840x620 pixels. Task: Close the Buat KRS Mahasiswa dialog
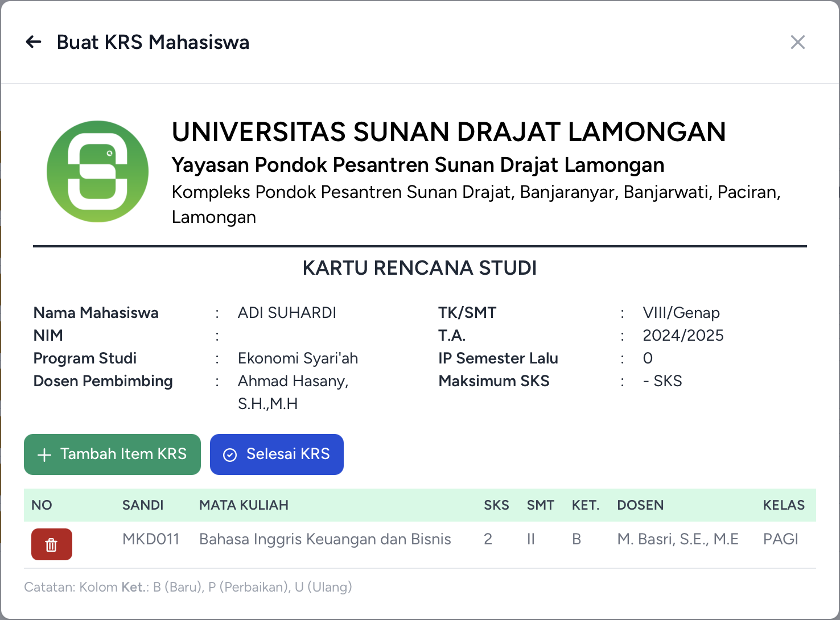797,42
